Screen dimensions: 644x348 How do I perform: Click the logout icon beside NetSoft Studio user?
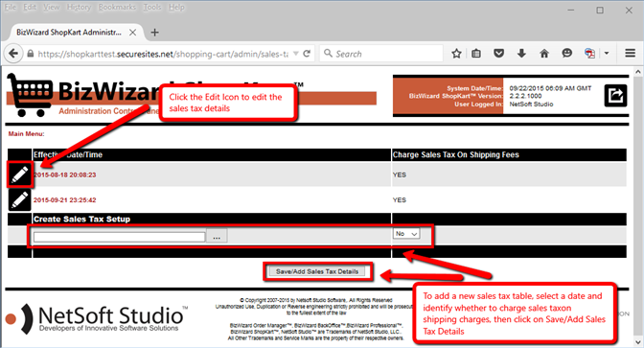tap(615, 96)
